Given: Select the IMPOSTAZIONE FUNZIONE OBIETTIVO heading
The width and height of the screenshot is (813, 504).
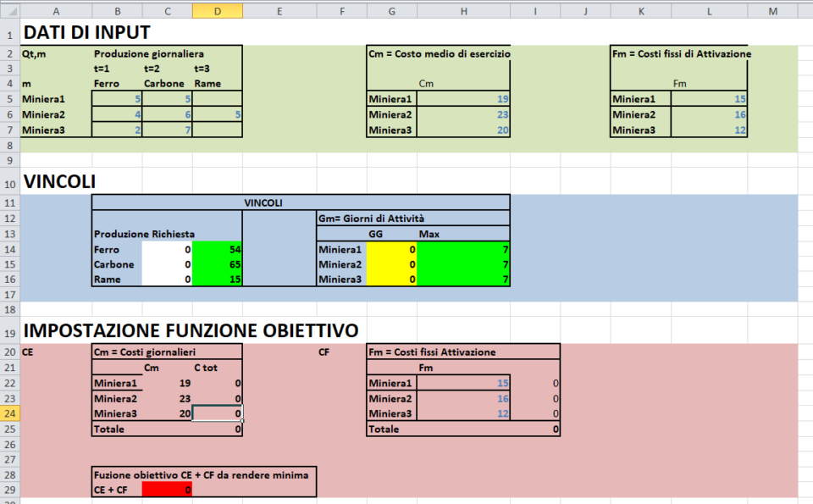Looking at the screenshot, I should 56,331.
